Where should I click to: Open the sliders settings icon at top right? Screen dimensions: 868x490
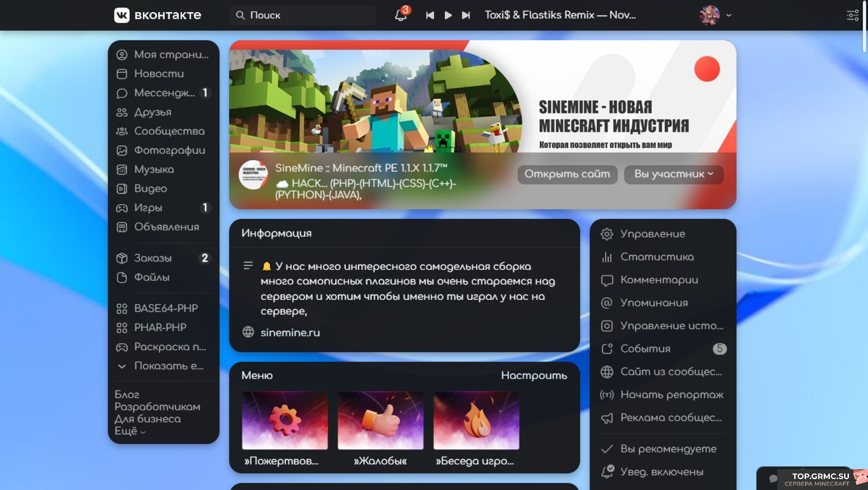(852, 15)
